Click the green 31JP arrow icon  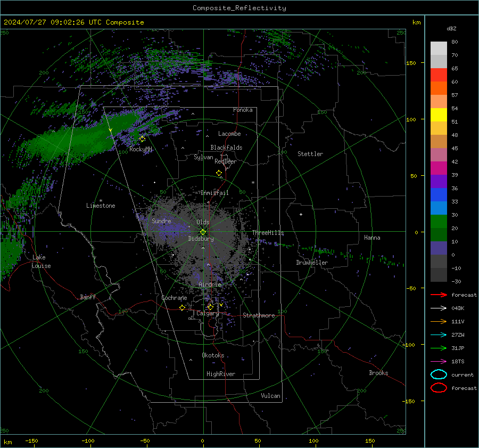tap(439, 348)
